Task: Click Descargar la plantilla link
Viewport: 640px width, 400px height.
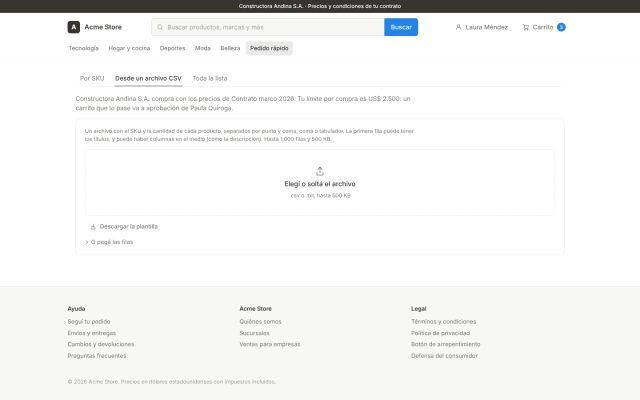Action: point(124,227)
